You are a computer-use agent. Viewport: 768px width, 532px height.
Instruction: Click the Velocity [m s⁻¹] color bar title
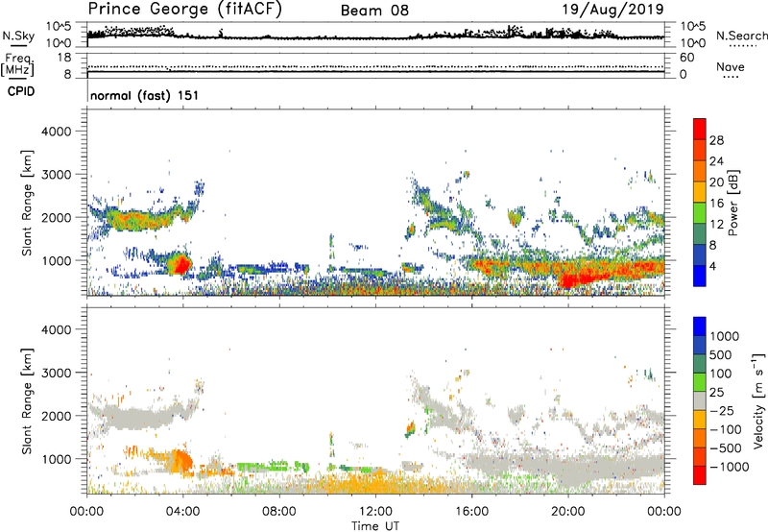[x=758, y=401]
